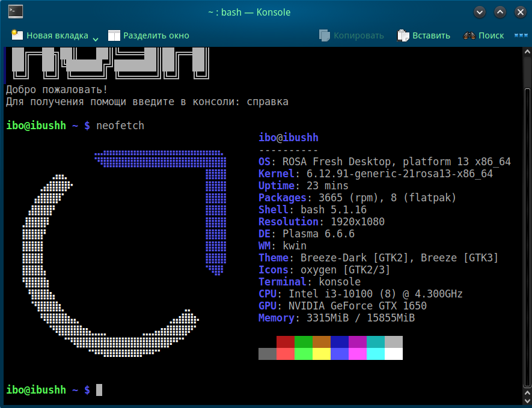Click the brown-orange color block
The width and height of the screenshot is (532, 408).
click(321, 342)
